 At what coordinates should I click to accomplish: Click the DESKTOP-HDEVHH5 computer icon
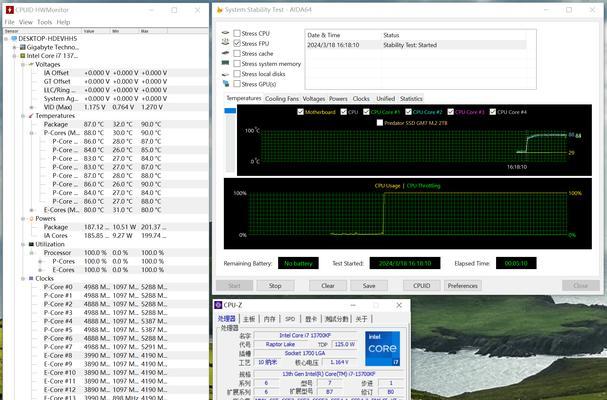[x=14, y=38]
